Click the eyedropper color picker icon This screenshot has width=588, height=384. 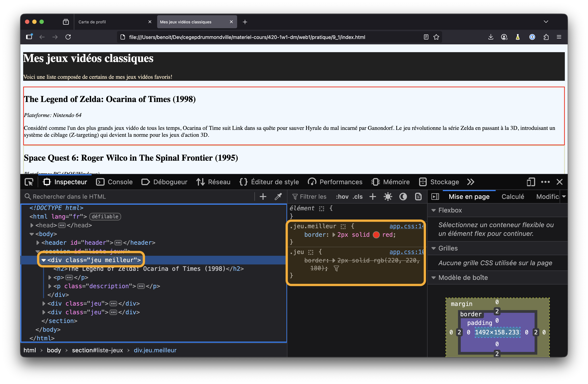click(x=278, y=197)
